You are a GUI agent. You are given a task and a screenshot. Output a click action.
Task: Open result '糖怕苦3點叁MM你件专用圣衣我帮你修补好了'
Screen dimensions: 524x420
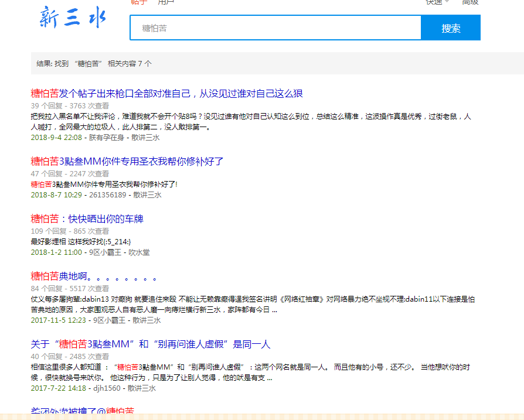click(x=127, y=161)
